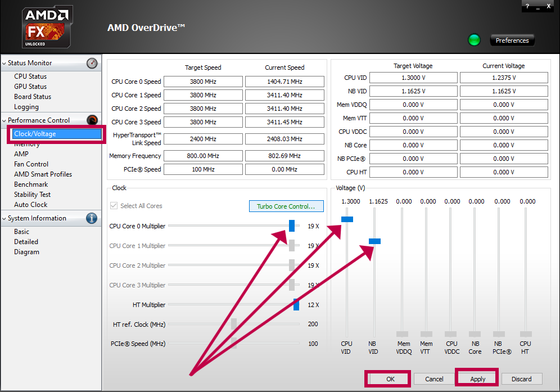Open Detailed system information

[x=26, y=242]
